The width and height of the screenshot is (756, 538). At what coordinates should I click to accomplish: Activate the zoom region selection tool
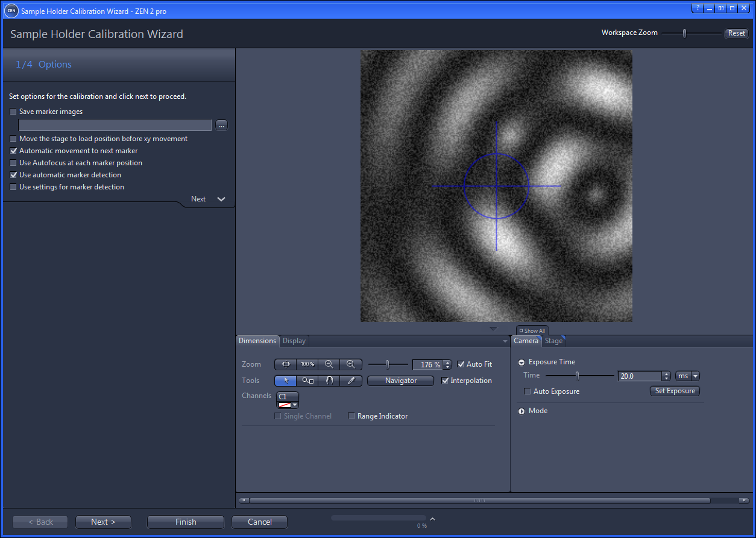307,381
